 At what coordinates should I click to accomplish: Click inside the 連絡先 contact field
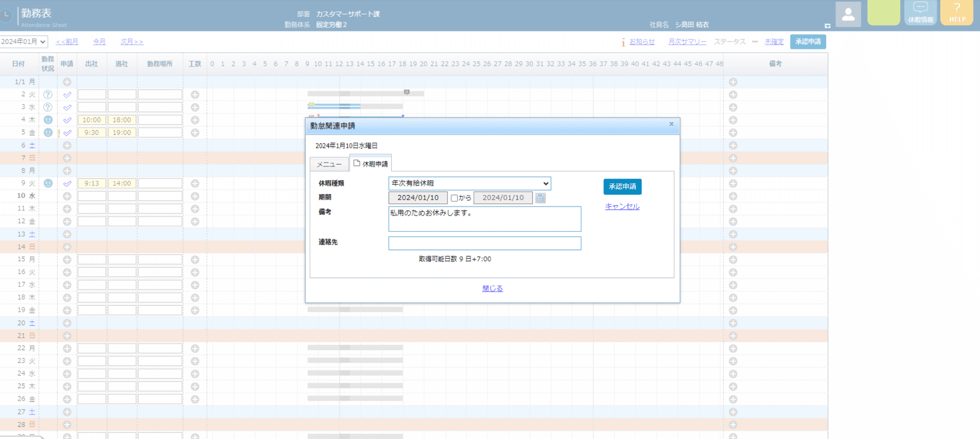coord(484,243)
